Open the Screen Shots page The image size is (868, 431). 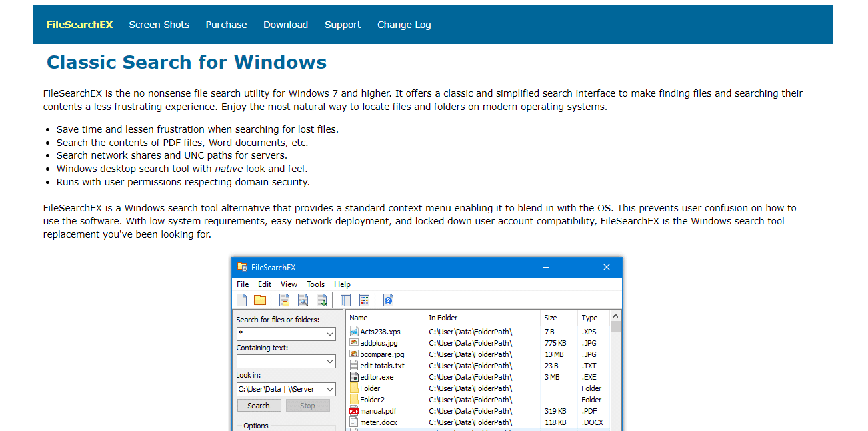point(159,25)
